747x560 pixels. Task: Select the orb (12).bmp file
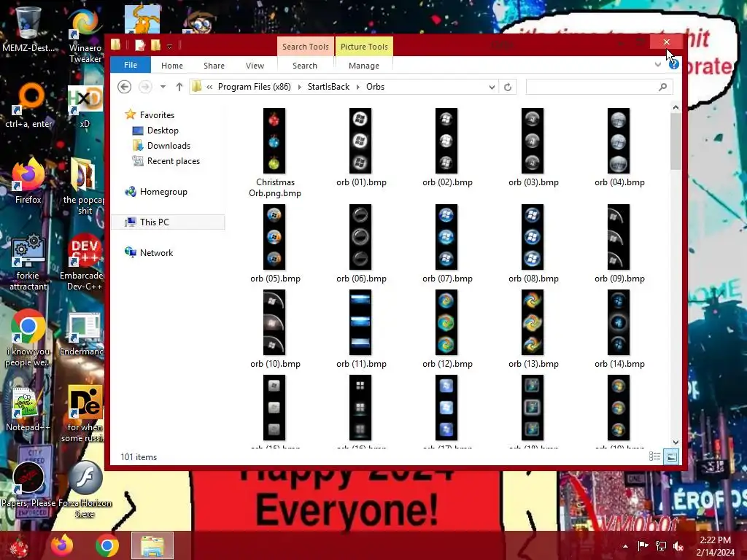point(447,329)
